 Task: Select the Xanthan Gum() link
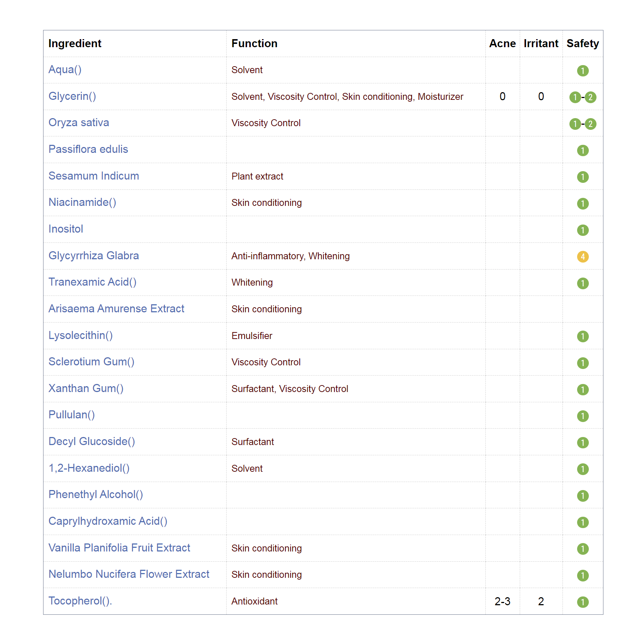click(x=86, y=388)
